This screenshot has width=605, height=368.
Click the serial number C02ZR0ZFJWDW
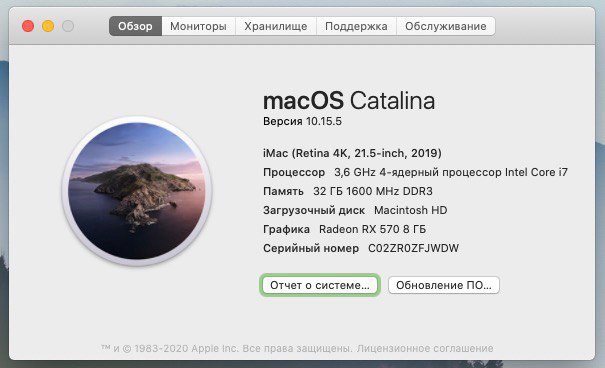pos(413,248)
